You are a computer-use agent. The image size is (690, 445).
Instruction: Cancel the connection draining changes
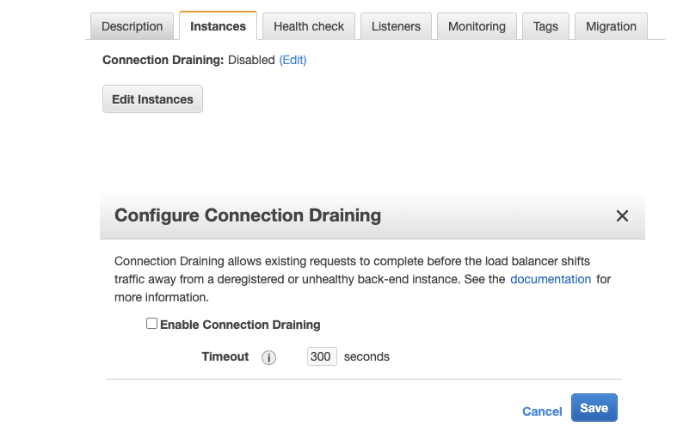tap(542, 412)
